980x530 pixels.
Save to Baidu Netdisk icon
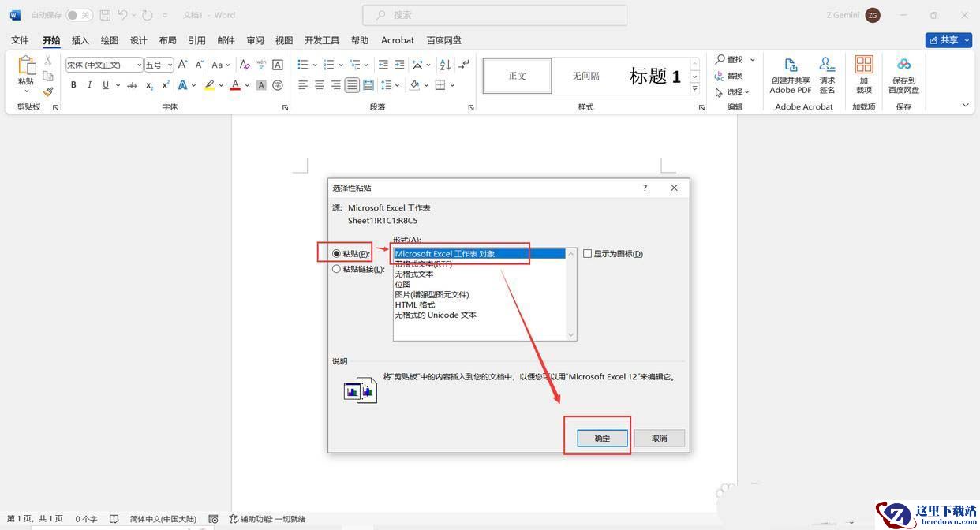903,76
